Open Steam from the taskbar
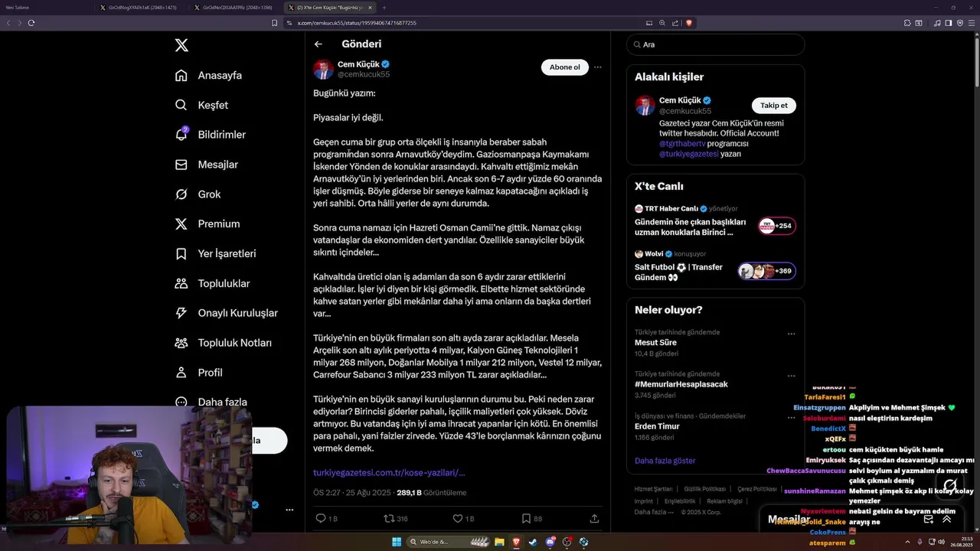 click(x=533, y=542)
